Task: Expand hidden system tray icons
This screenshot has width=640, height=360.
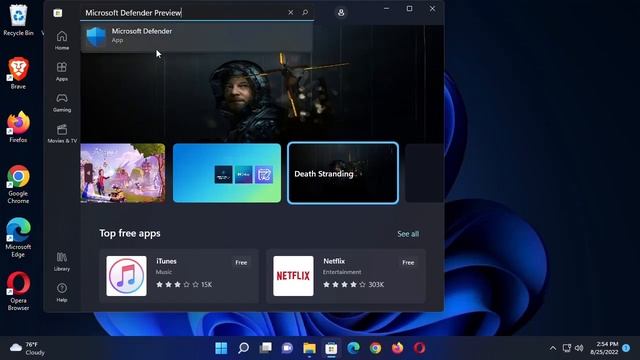Action: tap(553, 348)
